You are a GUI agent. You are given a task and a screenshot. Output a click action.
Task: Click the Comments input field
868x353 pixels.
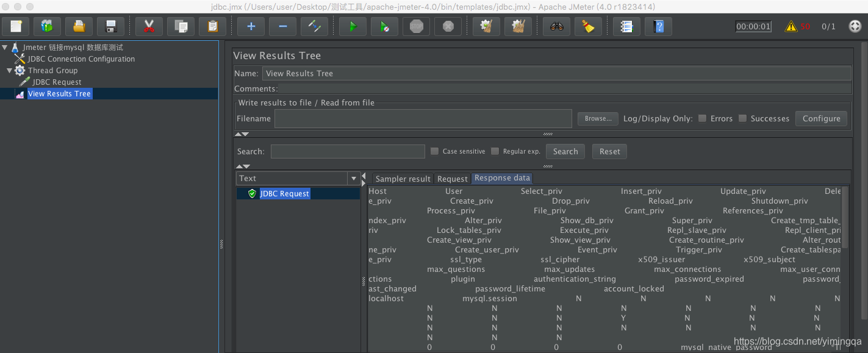565,88
